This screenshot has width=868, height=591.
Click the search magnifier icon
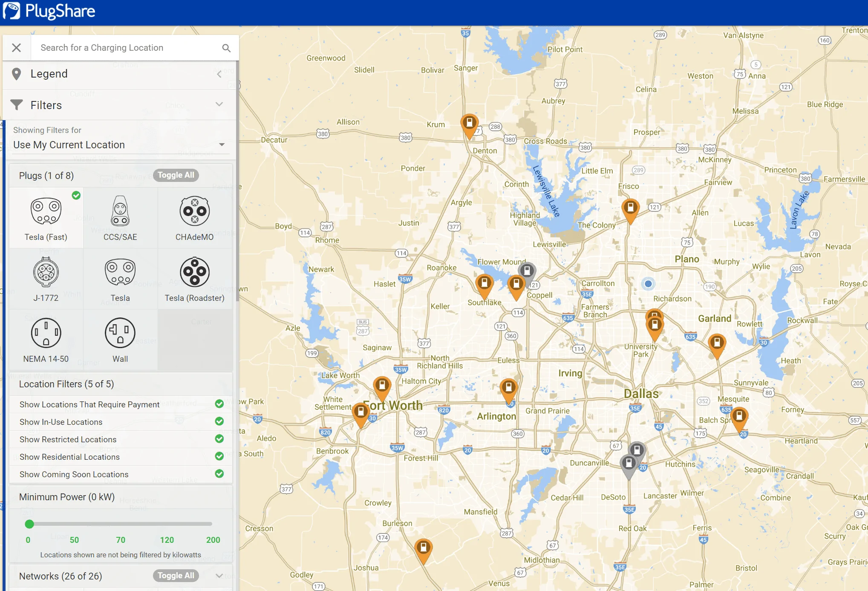[x=226, y=48]
